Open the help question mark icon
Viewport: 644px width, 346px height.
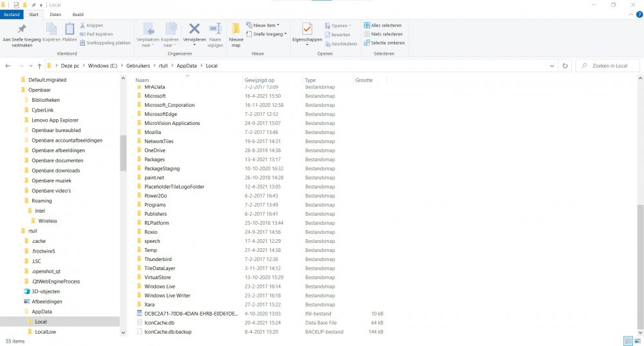pyautogui.click(x=639, y=14)
